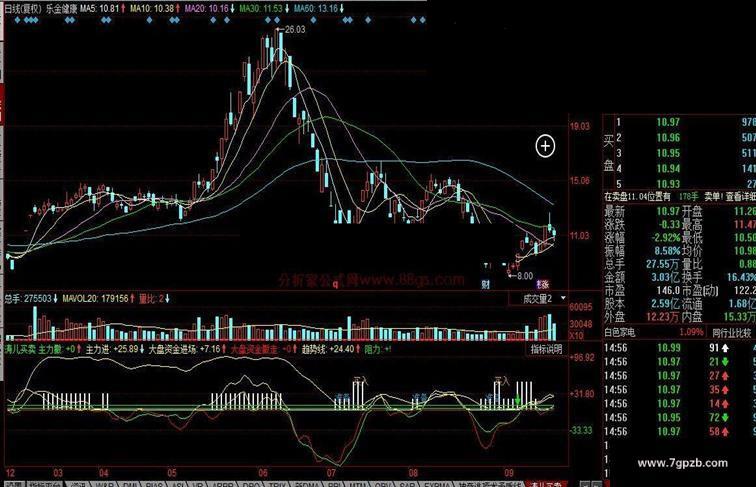Click the green down arrow signal in the indicator panel

pos(518,400)
